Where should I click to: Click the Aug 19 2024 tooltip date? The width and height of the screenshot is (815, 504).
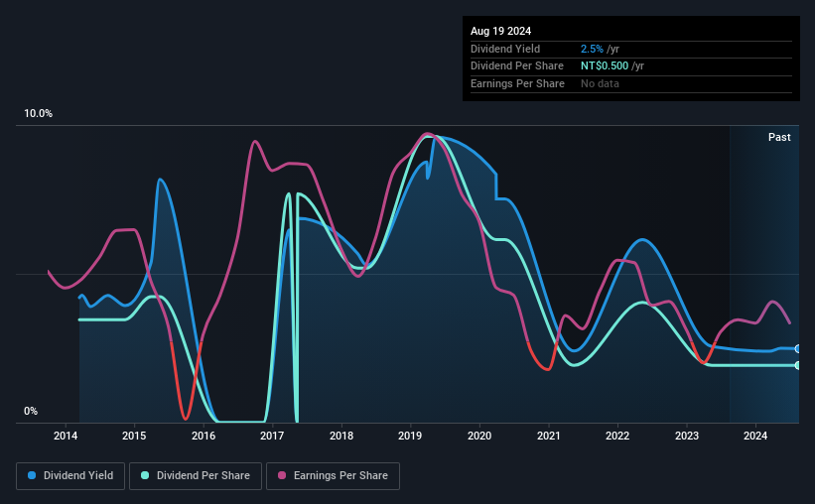(x=500, y=31)
